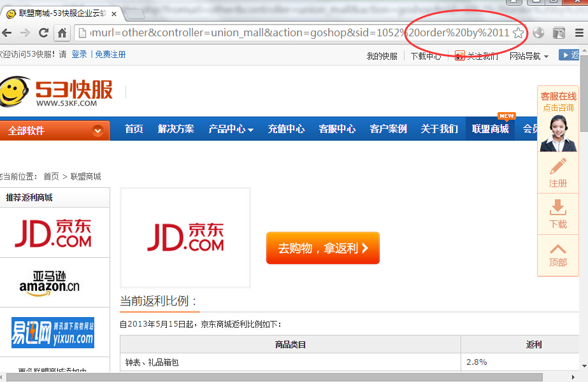Open 关于我们 navigation item
The image size is (588, 382).
tap(439, 129)
